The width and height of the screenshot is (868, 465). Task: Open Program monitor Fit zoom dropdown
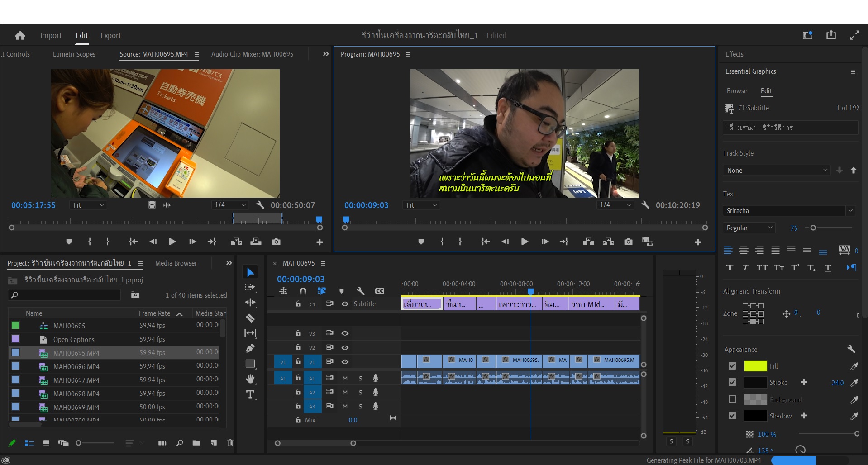click(x=421, y=205)
